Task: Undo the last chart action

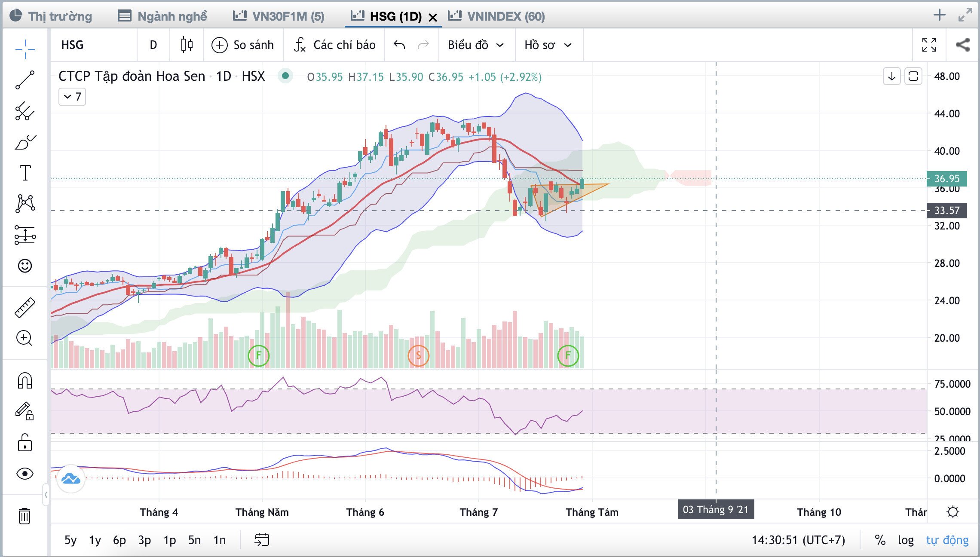Action: (399, 45)
